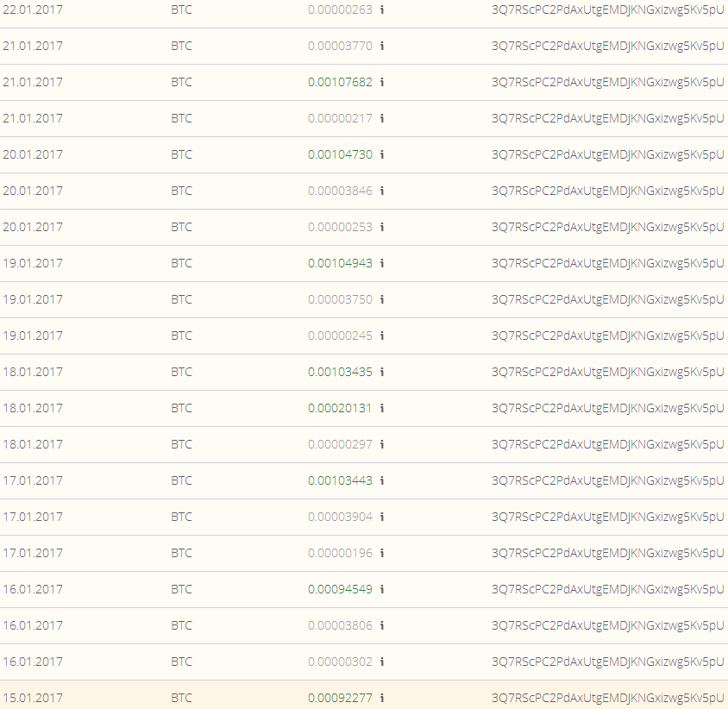
Task: Open info icon beside 0.00003770
Action: pos(382,46)
